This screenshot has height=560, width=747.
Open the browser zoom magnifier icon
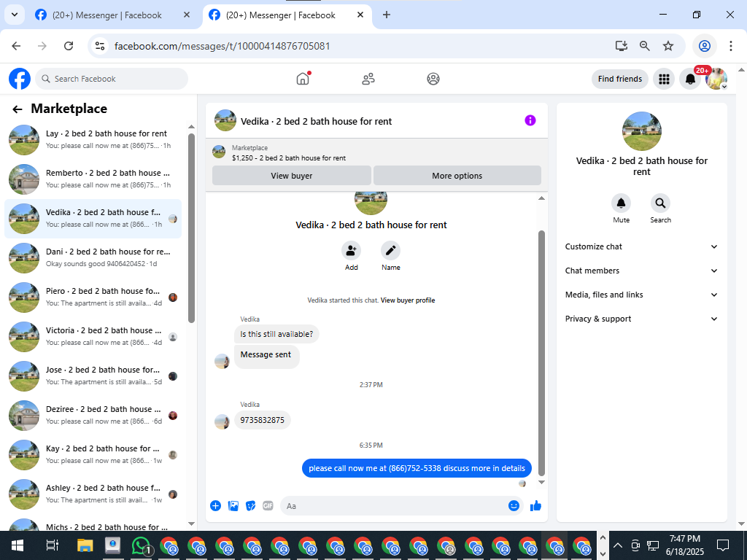pos(645,46)
